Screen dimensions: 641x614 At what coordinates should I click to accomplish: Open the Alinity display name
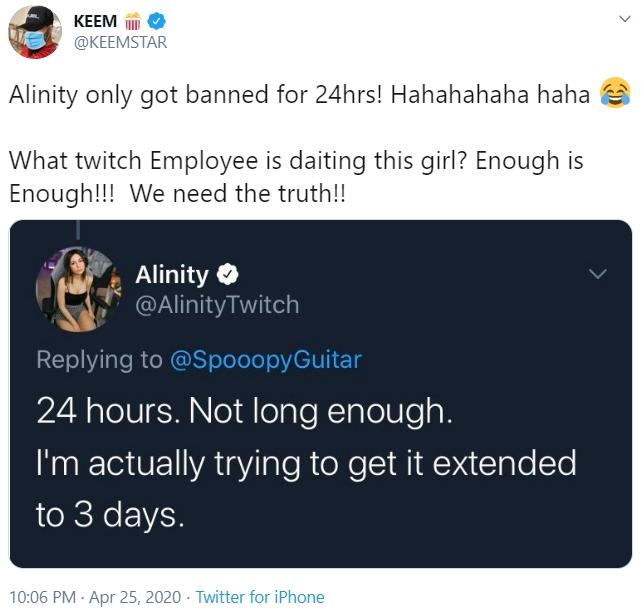point(171,274)
